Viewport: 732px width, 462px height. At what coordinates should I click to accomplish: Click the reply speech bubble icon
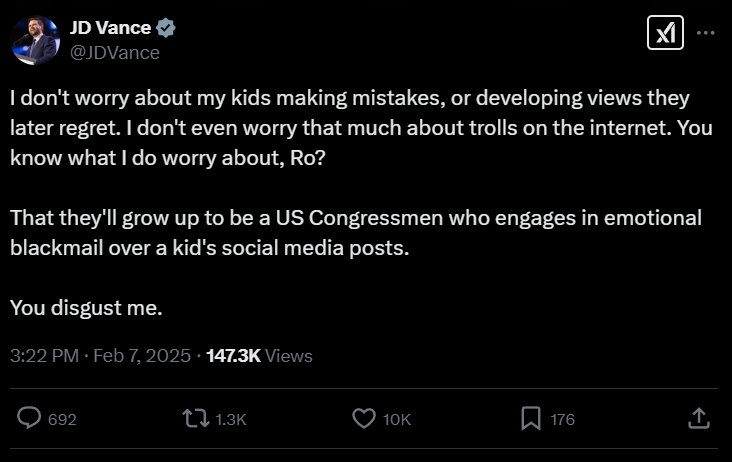[31, 419]
